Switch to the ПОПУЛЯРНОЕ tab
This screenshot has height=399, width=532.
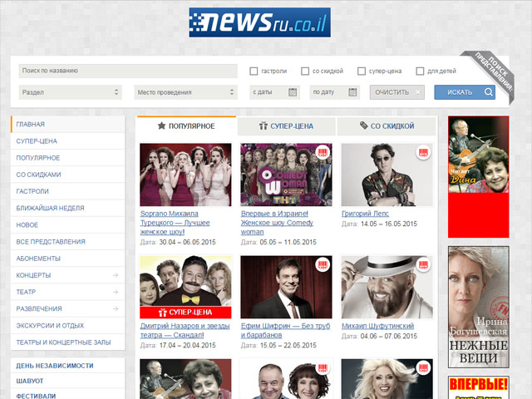pyautogui.click(x=186, y=126)
